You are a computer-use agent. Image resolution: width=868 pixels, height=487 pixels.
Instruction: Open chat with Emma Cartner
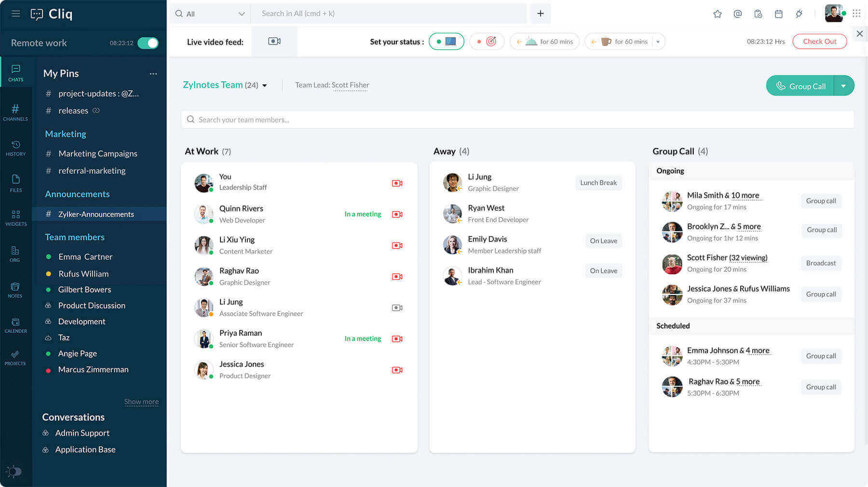tap(85, 257)
